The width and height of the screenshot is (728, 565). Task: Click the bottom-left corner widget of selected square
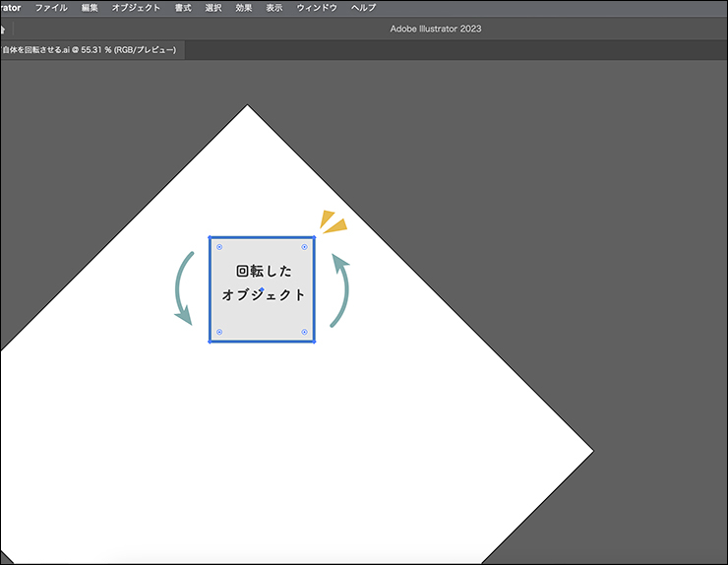point(219,332)
